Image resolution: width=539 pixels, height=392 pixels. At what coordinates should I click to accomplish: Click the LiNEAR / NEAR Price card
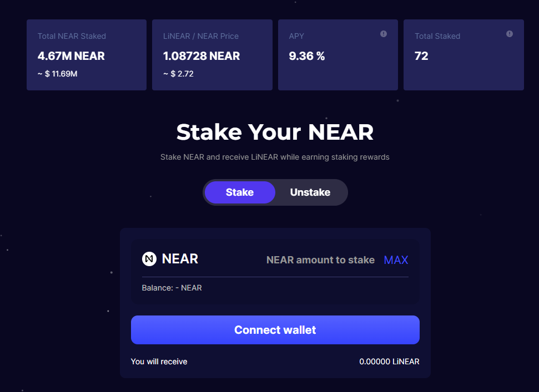click(212, 55)
